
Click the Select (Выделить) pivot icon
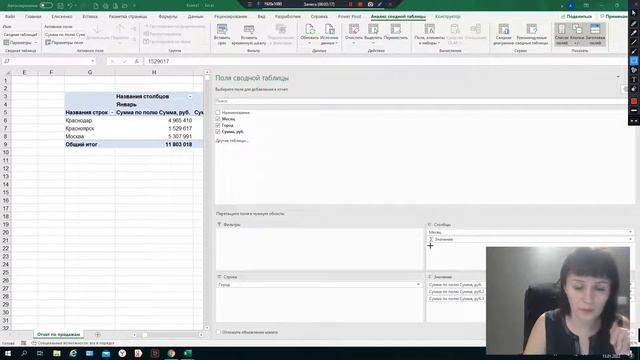pyautogui.click(x=373, y=29)
